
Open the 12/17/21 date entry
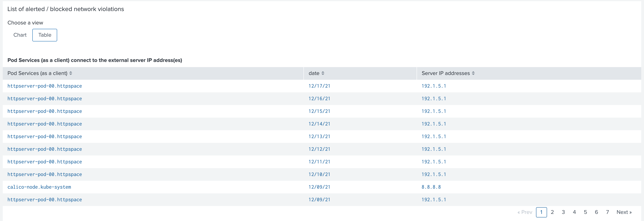(x=319, y=86)
